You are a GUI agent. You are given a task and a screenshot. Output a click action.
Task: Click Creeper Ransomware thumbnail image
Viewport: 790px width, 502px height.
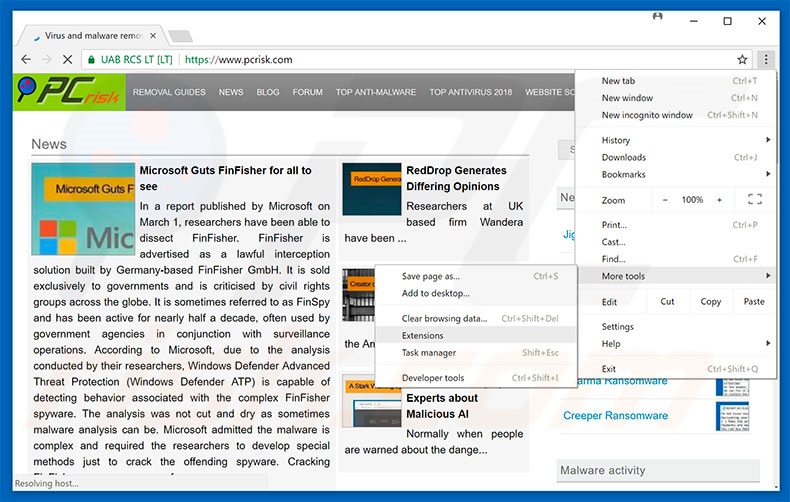[x=732, y=417]
